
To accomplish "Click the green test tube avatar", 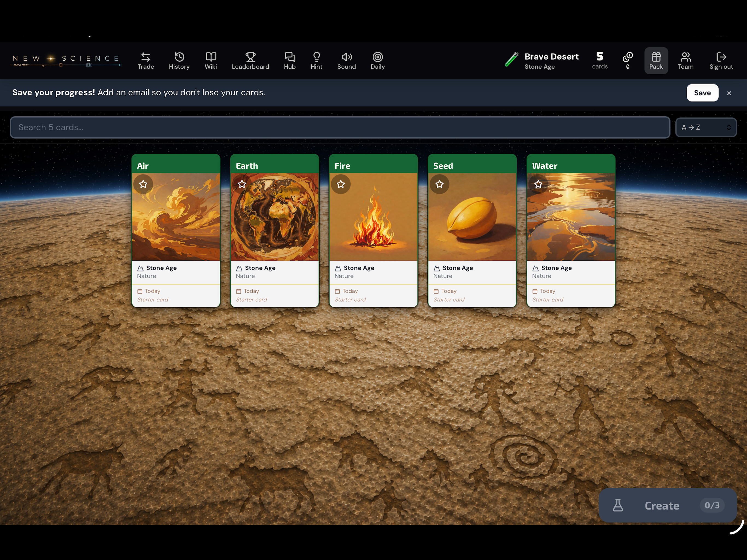I will pos(511,59).
